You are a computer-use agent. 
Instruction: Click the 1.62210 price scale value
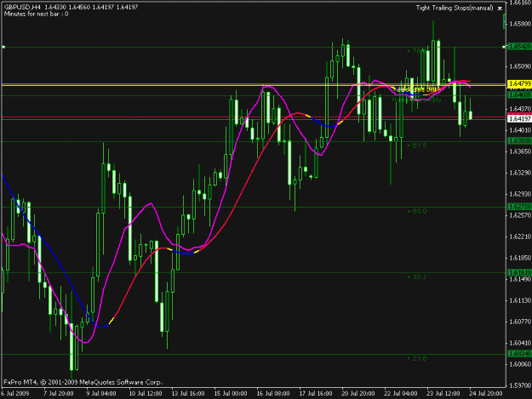520,237
